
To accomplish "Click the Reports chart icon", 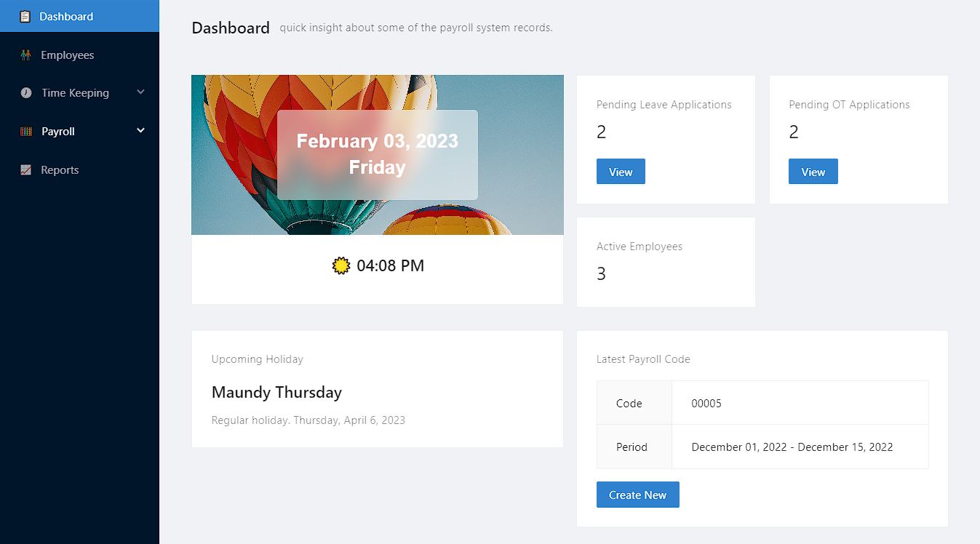I will (26, 170).
